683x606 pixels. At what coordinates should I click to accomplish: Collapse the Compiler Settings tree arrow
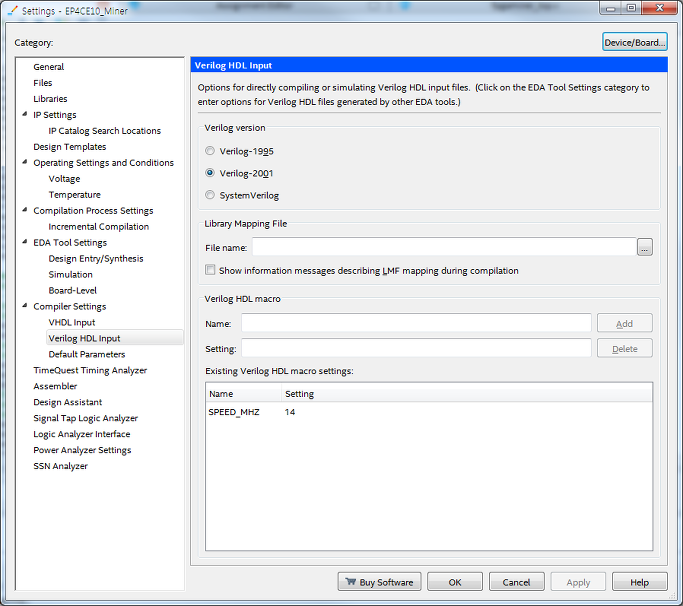pos(25,307)
